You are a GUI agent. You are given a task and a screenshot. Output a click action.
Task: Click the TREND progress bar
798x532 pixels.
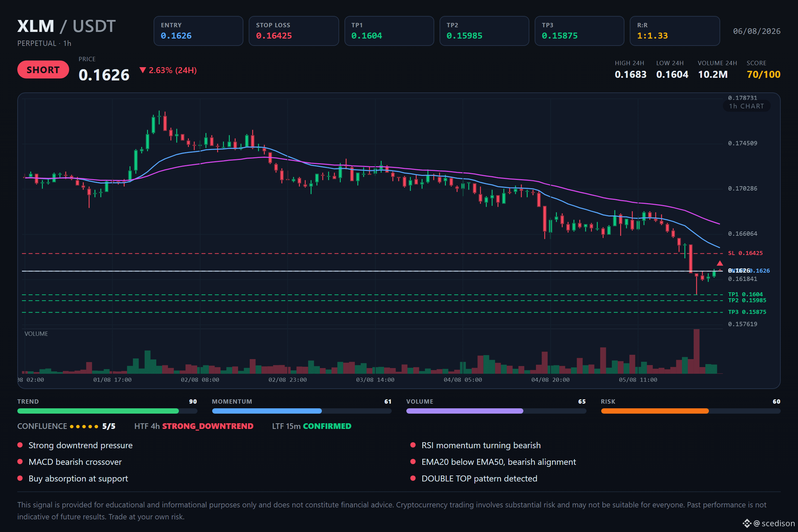pyautogui.click(x=107, y=411)
